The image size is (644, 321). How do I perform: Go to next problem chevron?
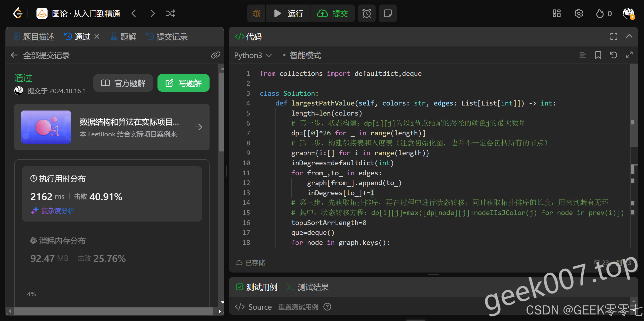point(152,13)
